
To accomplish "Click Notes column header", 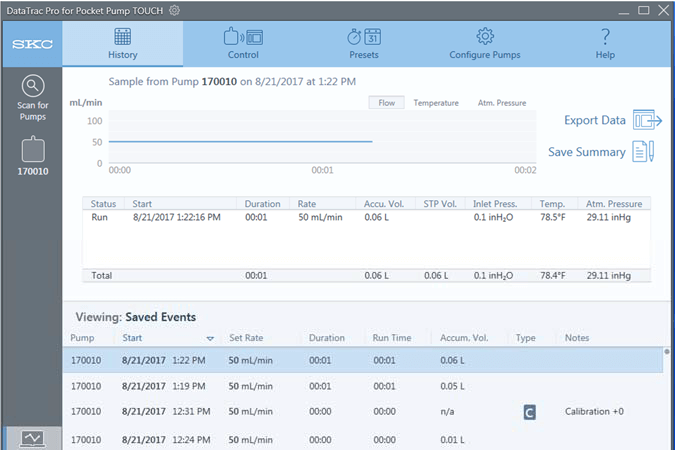I will pos(577,338).
